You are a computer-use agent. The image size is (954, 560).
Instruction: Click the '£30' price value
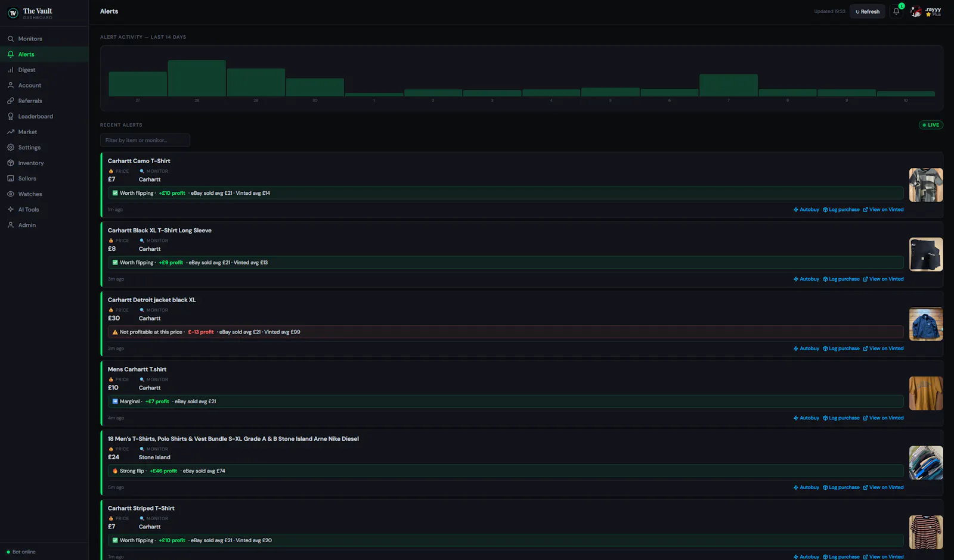114,318
